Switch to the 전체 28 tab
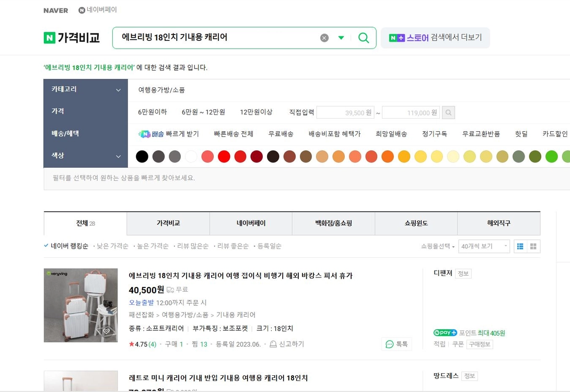The height and width of the screenshot is (392, 570). (86, 223)
